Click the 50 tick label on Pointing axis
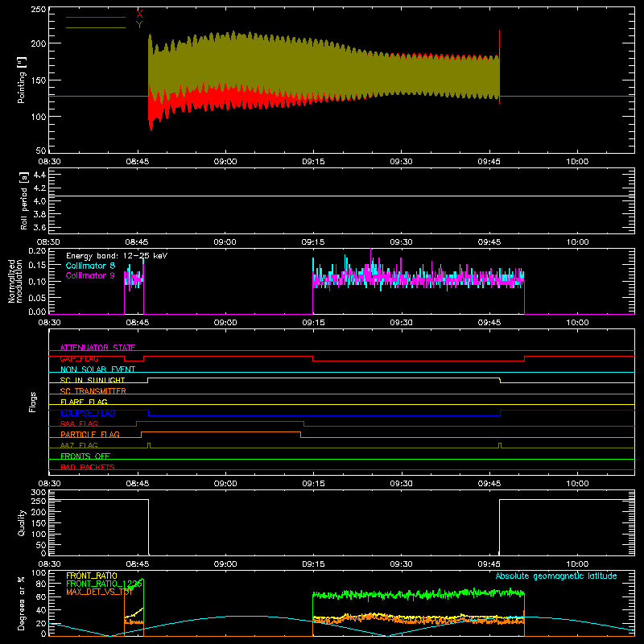Image resolution: width=644 pixels, height=644 pixels. (41, 151)
